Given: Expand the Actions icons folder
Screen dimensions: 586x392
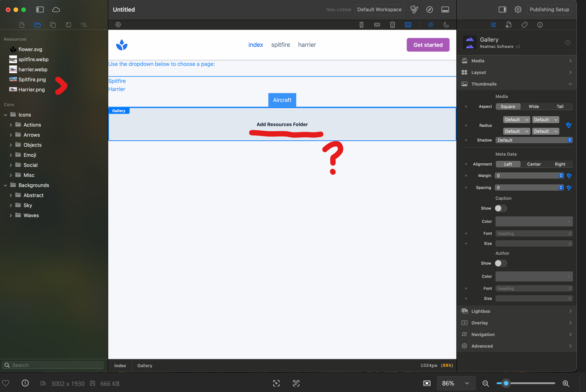Looking at the screenshot, I should pos(11,125).
